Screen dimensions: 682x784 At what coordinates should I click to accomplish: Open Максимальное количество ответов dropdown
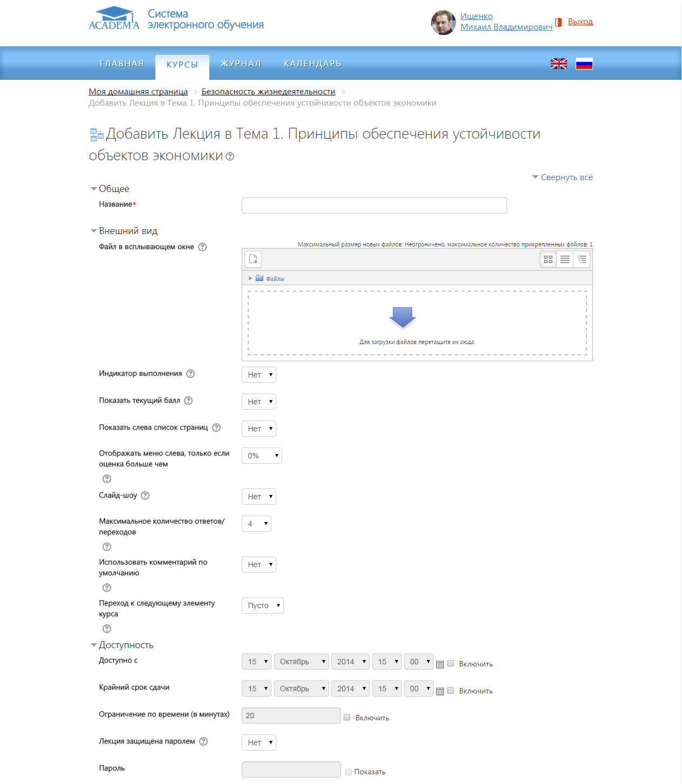256,524
